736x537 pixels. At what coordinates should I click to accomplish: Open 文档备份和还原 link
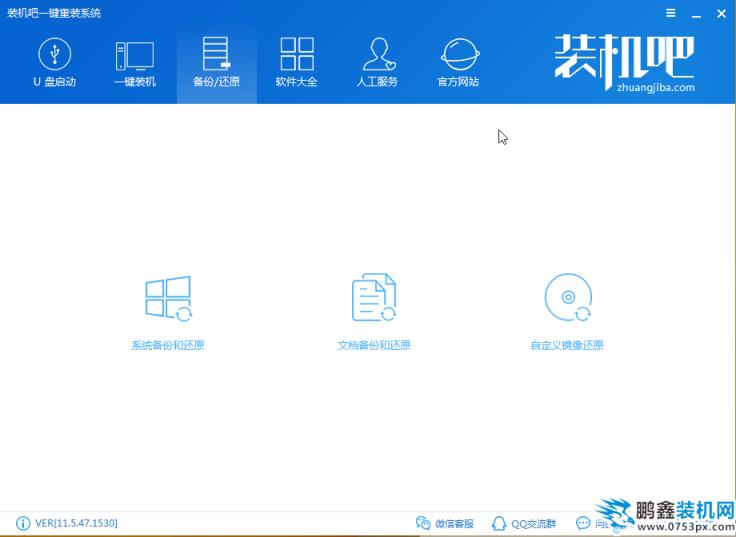pyautogui.click(x=374, y=345)
